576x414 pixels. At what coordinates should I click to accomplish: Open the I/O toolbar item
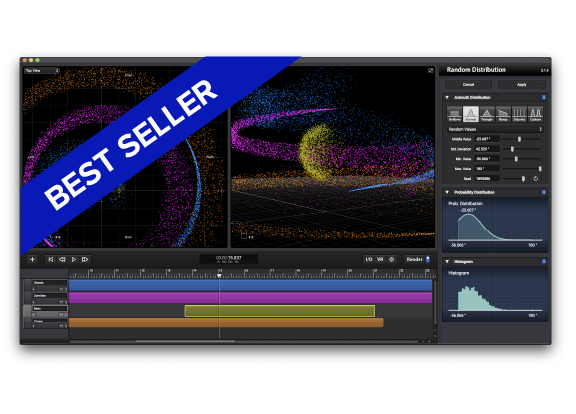(369, 259)
